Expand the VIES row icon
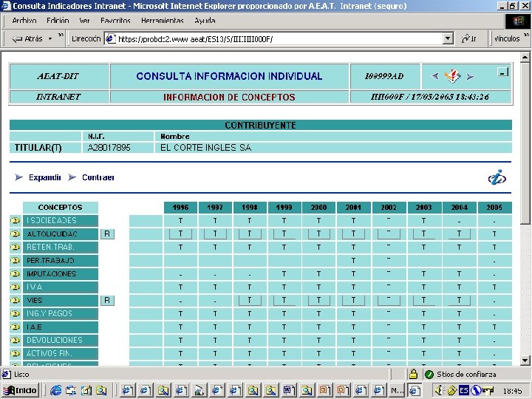 point(15,300)
